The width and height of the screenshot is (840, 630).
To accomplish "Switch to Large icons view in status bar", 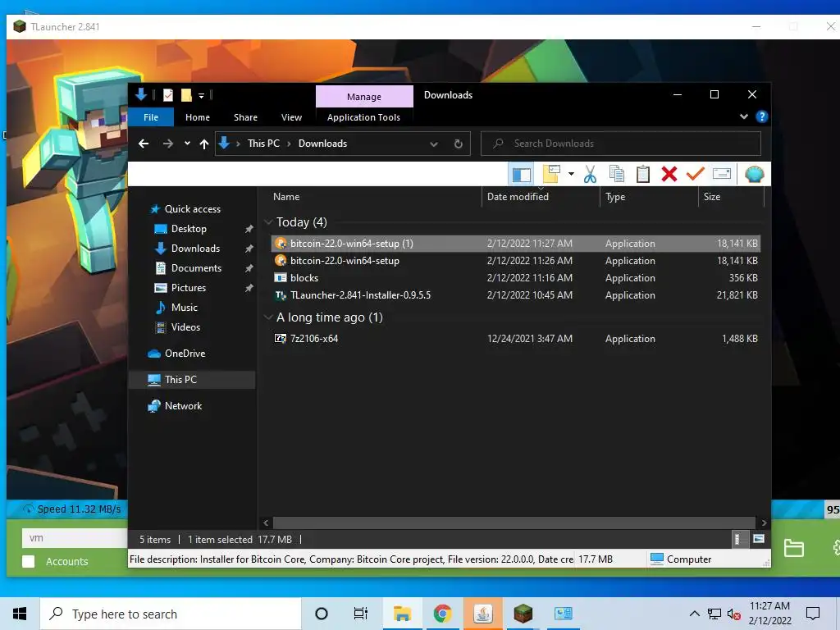I will 758,539.
